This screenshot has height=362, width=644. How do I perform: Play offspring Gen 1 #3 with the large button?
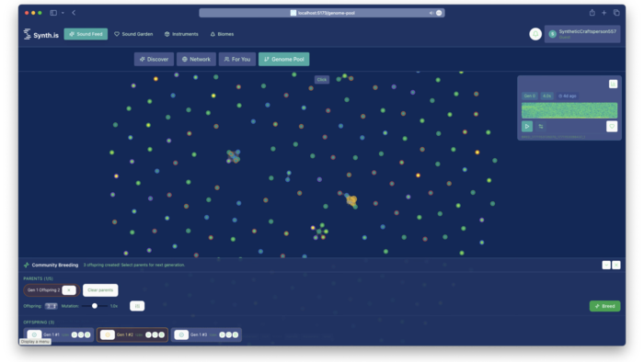pos(181,334)
